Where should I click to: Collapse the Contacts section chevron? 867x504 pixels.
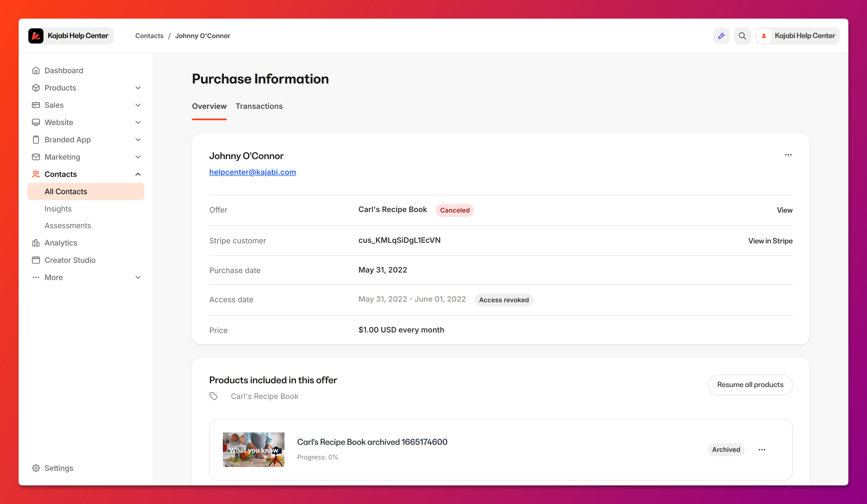pyautogui.click(x=138, y=174)
